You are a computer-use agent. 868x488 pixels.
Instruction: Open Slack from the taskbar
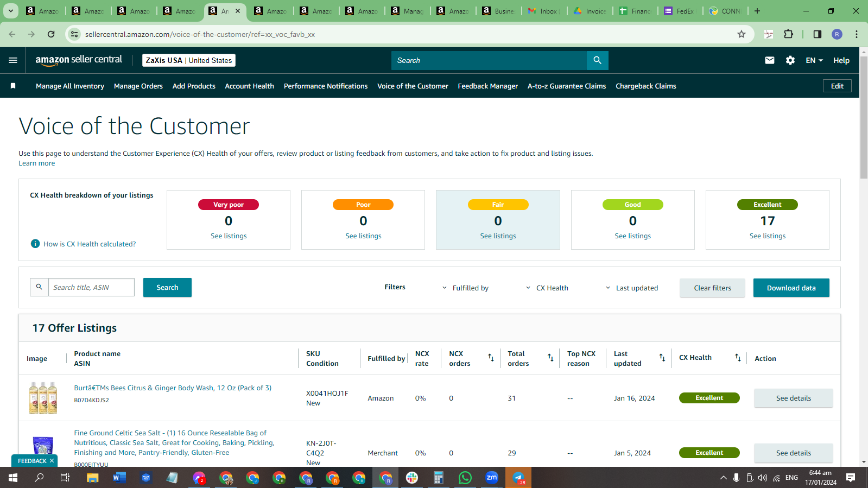(x=412, y=478)
